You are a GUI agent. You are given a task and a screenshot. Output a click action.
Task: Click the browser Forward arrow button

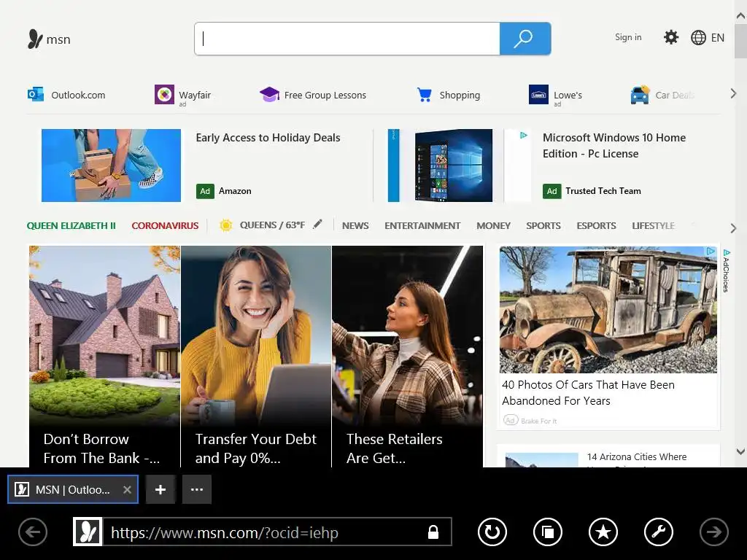pos(713,532)
